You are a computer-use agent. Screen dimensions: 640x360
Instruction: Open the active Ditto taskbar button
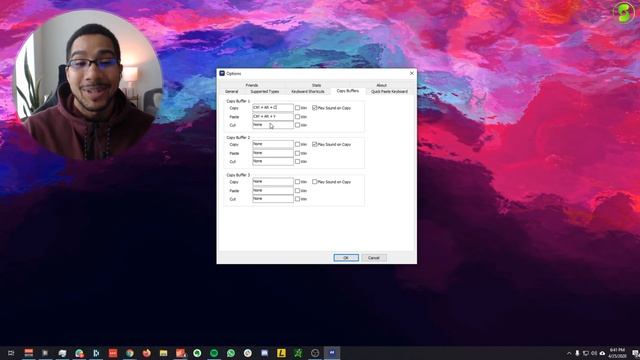332,353
